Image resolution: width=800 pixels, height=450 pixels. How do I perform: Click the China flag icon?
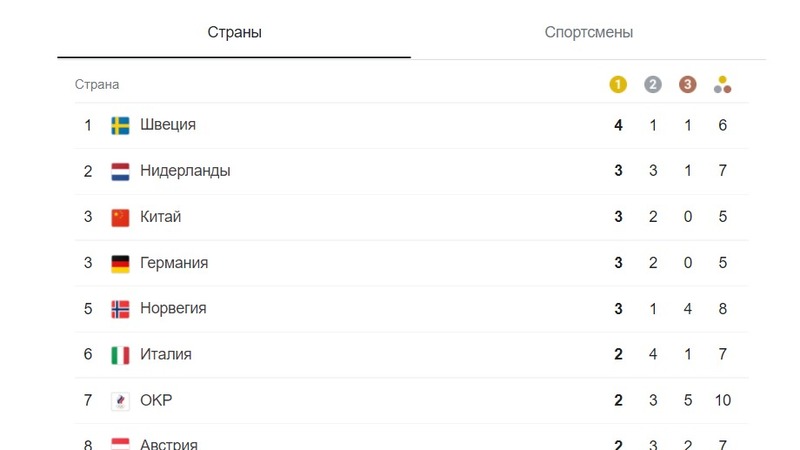click(x=120, y=217)
